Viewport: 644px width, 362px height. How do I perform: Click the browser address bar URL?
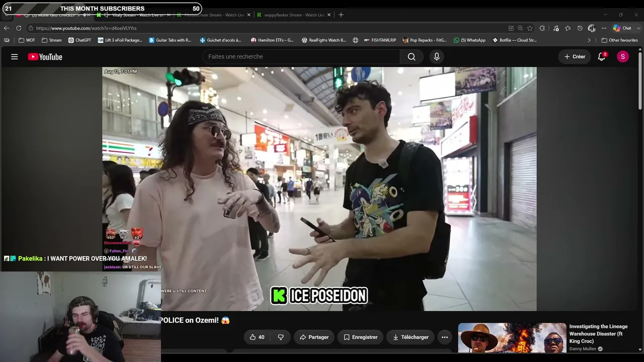point(86,28)
